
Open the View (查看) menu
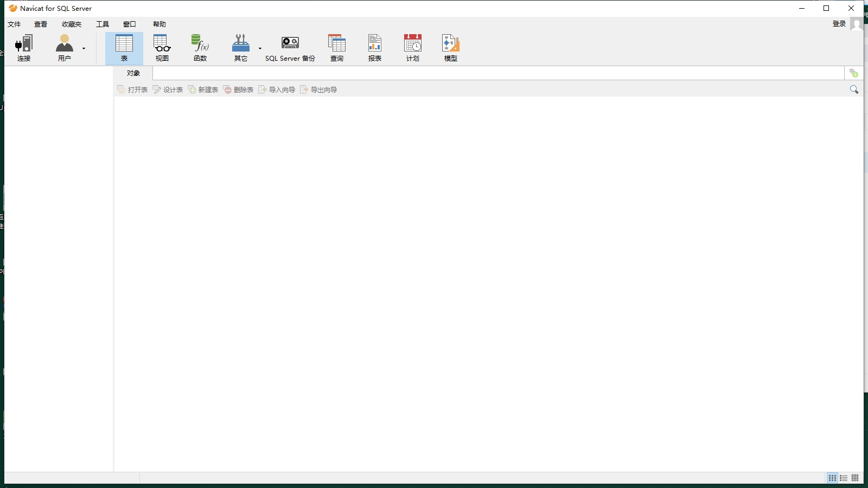click(41, 24)
